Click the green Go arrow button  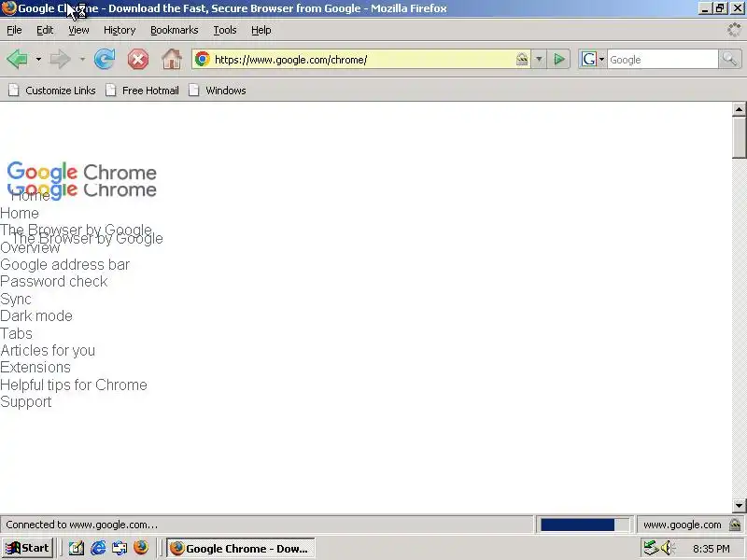click(559, 60)
